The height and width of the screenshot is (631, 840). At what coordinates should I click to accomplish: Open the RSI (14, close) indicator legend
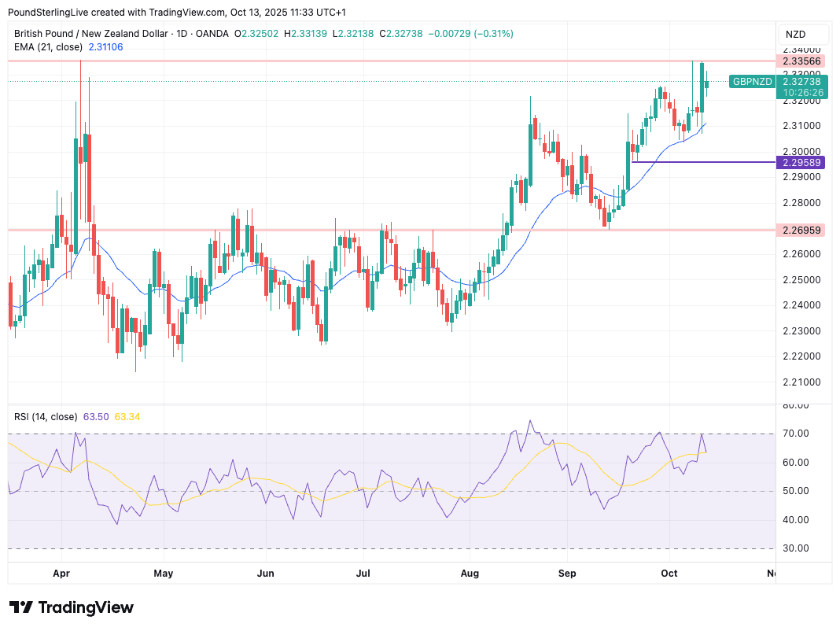[x=46, y=416]
